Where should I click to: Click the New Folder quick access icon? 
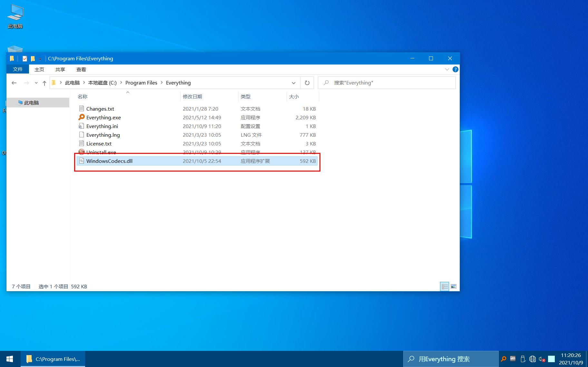coord(33,58)
